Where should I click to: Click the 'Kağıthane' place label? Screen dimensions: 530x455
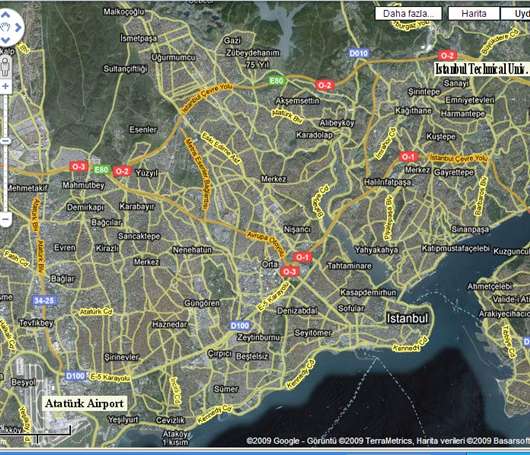point(413,111)
